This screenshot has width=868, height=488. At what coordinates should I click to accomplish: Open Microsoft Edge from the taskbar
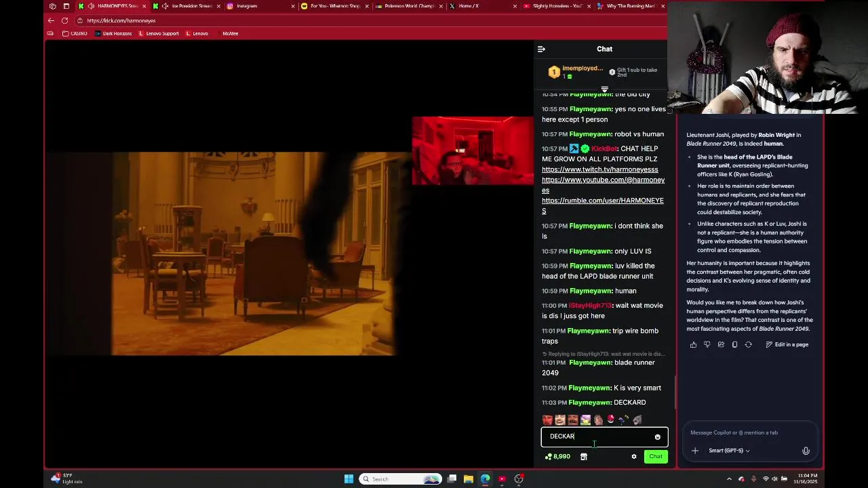(486, 479)
